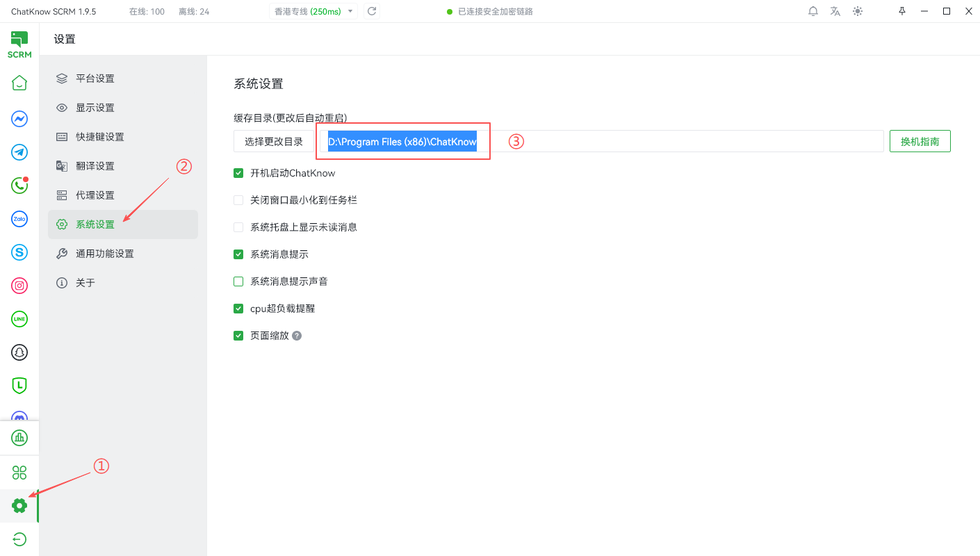The width and height of the screenshot is (980, 556).
Task: Select the LINE platform icon
Action: (19, 319)
